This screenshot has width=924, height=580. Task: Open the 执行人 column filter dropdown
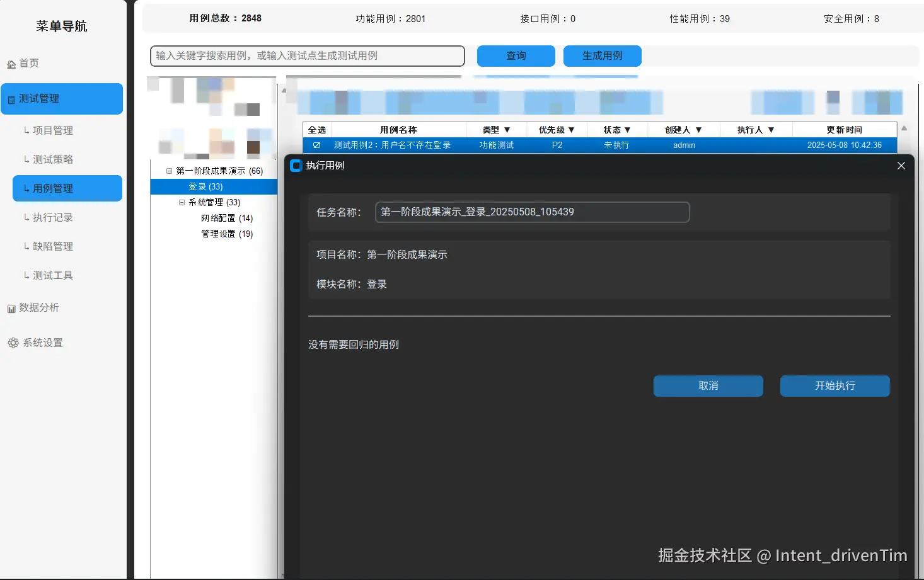(x=771, y=130)
